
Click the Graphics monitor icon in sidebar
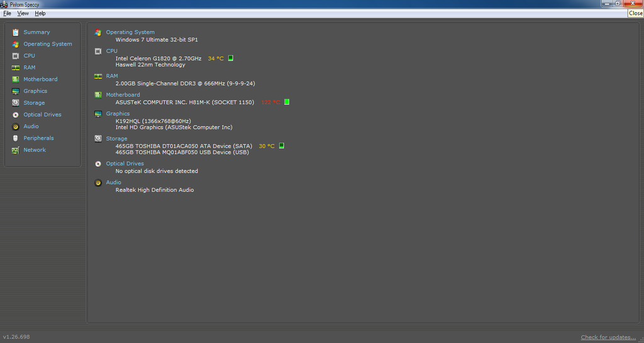point(16,91)
